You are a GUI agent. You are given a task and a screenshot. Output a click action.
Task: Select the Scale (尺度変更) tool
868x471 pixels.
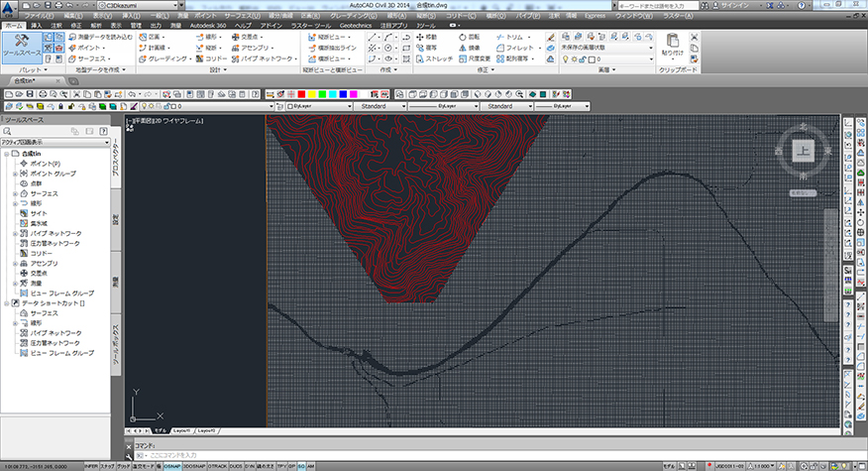click(475, 59)
